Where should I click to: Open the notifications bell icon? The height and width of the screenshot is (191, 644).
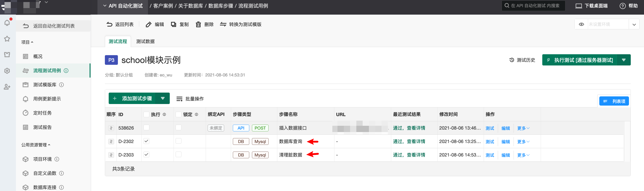coord(7,23)
